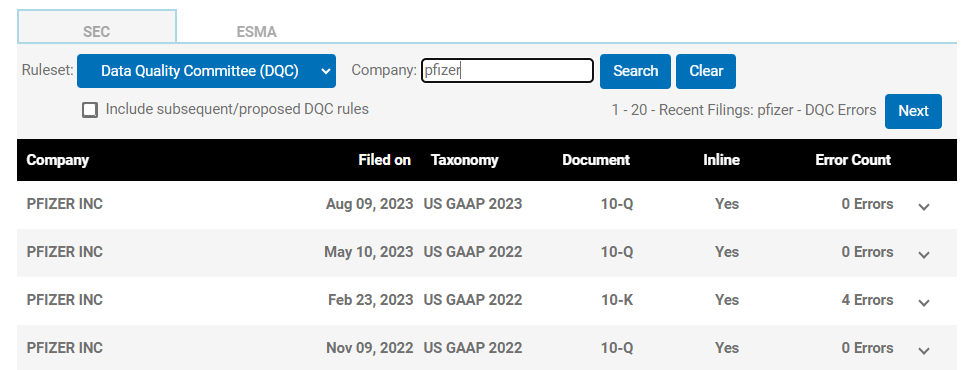
Task: Go to Next page of filings
Action: [913, 111]
